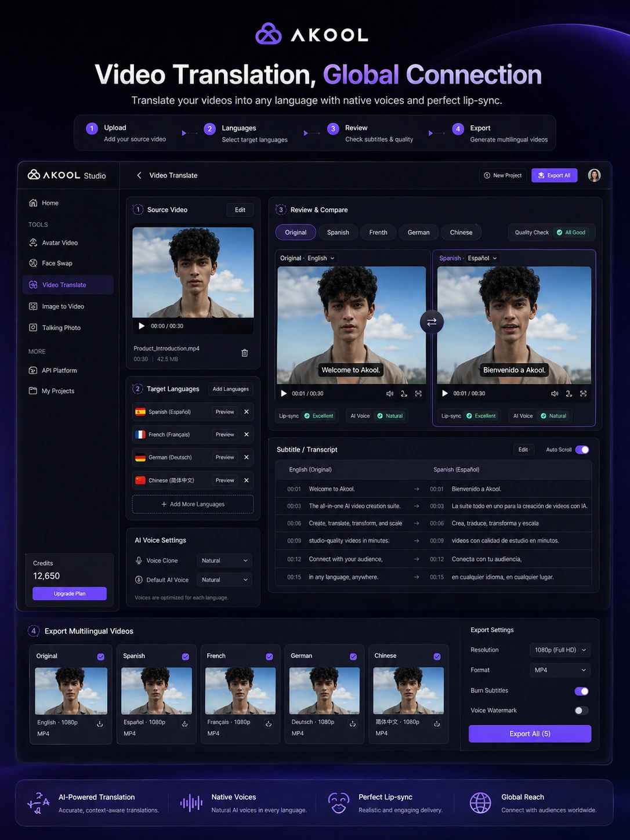Click the Export All (5) button
The height and width of the screenshot is (840, 630).
[530, 734]
